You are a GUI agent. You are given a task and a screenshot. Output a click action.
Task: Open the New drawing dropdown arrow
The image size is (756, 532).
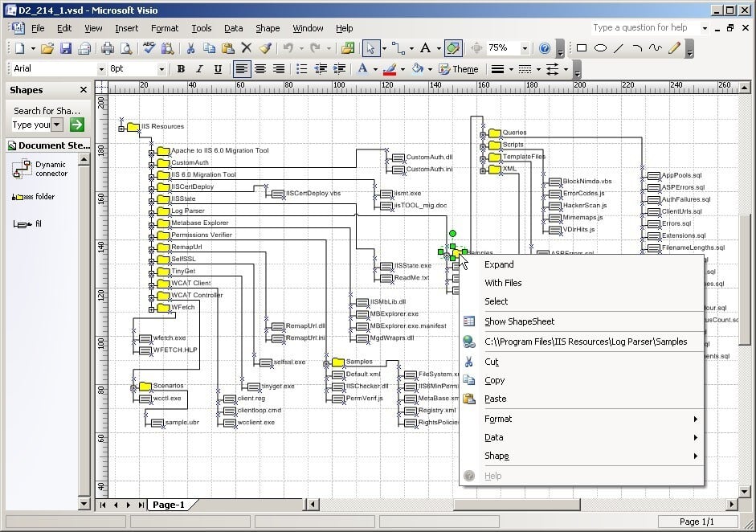point(33,48)
